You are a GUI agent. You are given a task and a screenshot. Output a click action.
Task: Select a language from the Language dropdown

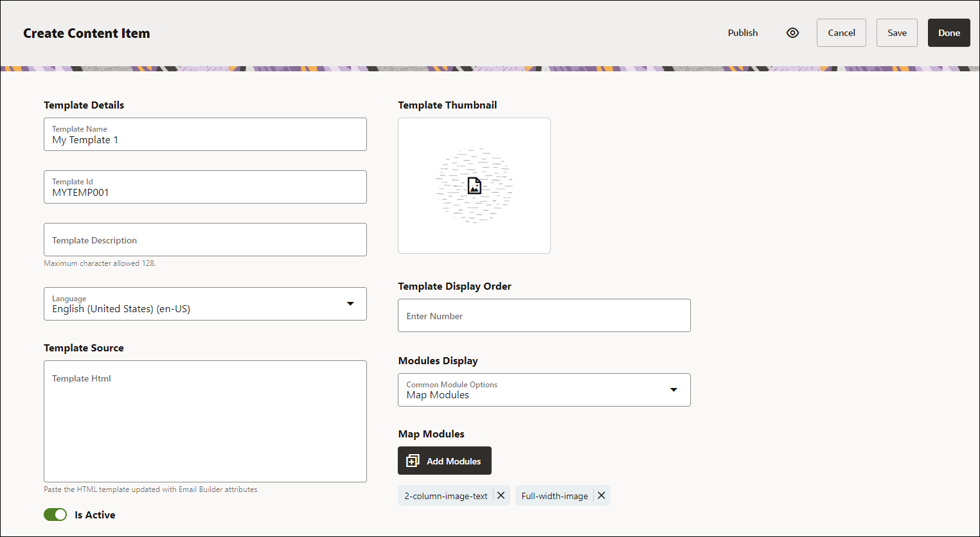[x=205, y=303]
